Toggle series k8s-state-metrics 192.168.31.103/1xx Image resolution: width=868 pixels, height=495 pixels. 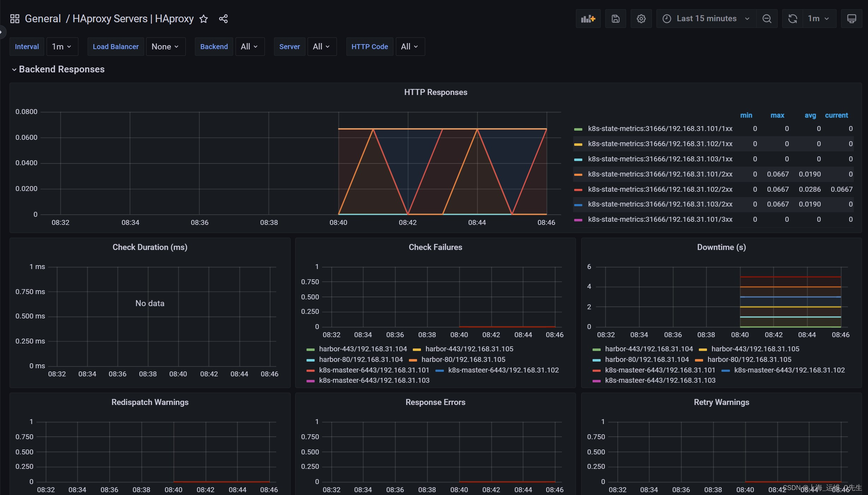point(660,159)
